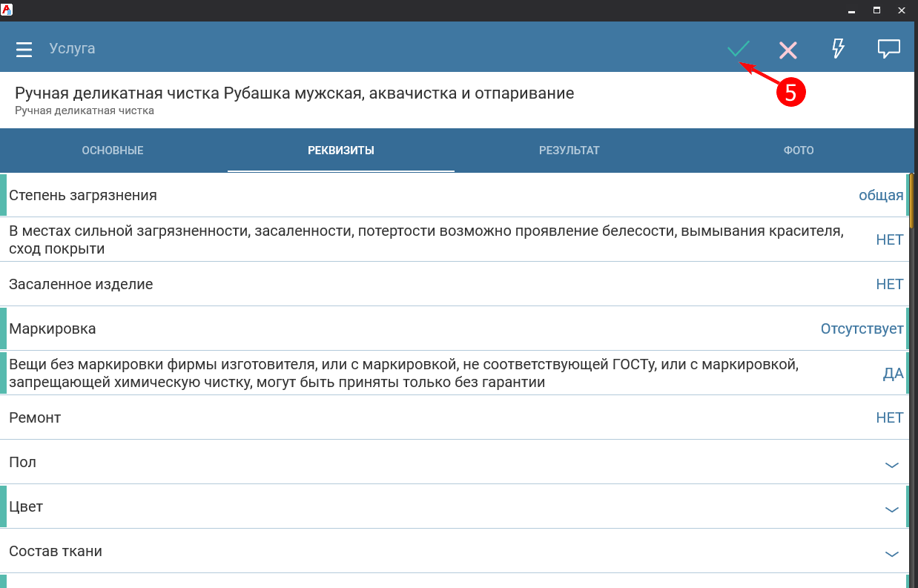This screenshot has width=918, height=588.
Task: Select the РЕКВИЗИТЫ tab
Action: click(x=341, y=151)
